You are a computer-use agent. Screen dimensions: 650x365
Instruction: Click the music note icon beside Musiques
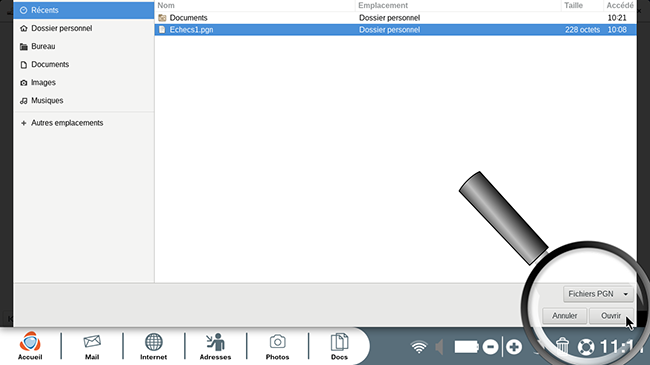pyautogui.click(x=24, y=101)
